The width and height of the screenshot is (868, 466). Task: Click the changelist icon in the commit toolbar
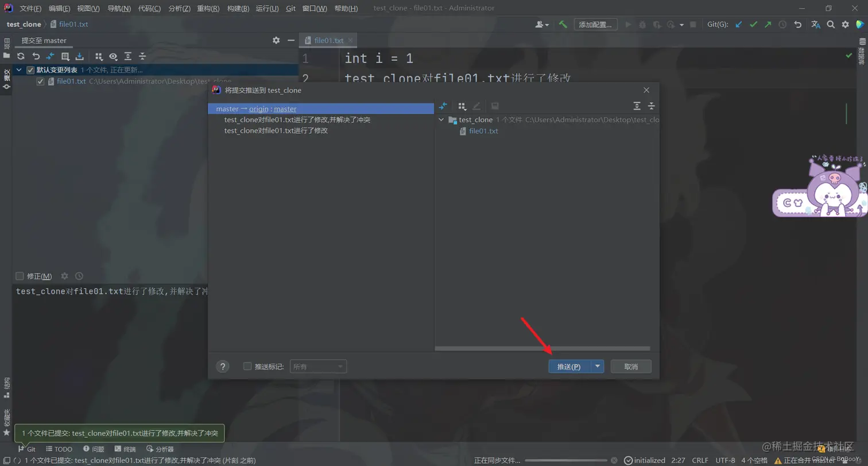point(65,56)
